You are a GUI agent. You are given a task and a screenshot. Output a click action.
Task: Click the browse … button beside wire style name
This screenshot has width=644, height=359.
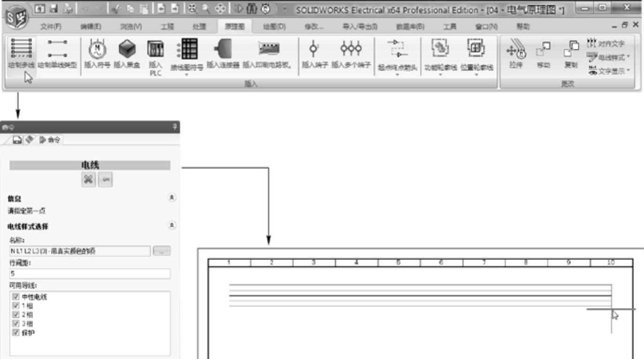click(162, 251)
